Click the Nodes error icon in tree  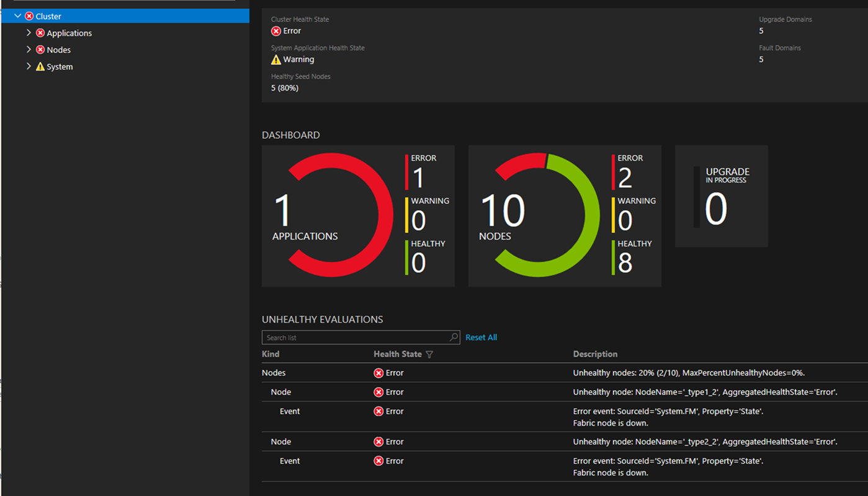point(40,50)
